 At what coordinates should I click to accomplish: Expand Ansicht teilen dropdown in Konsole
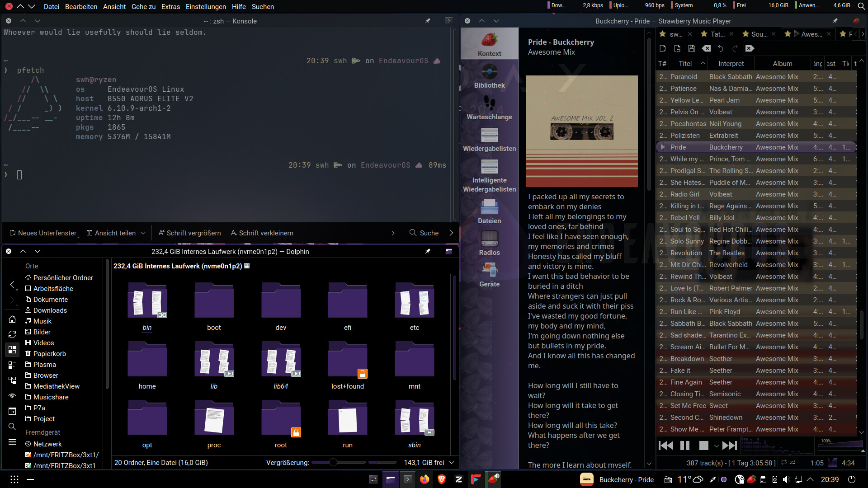click(143, 233)
